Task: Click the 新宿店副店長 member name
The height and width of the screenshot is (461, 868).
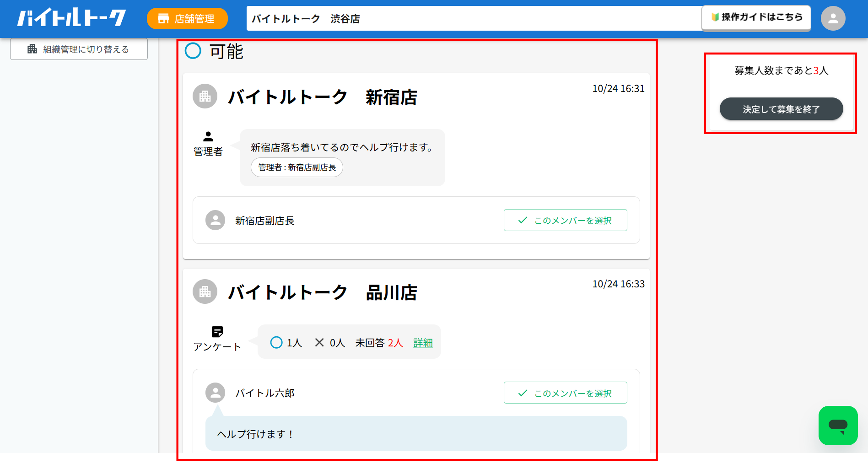Action: (265, 220)
